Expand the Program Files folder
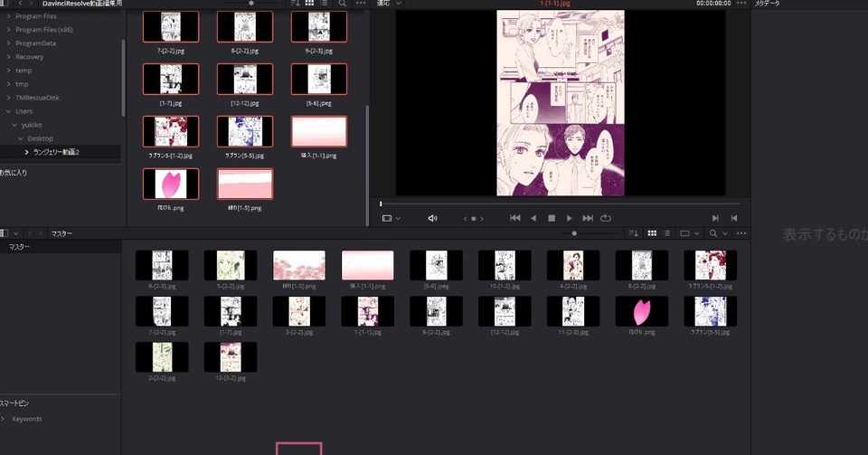Screen dimensions: 868x455 [x=8, y=16]
